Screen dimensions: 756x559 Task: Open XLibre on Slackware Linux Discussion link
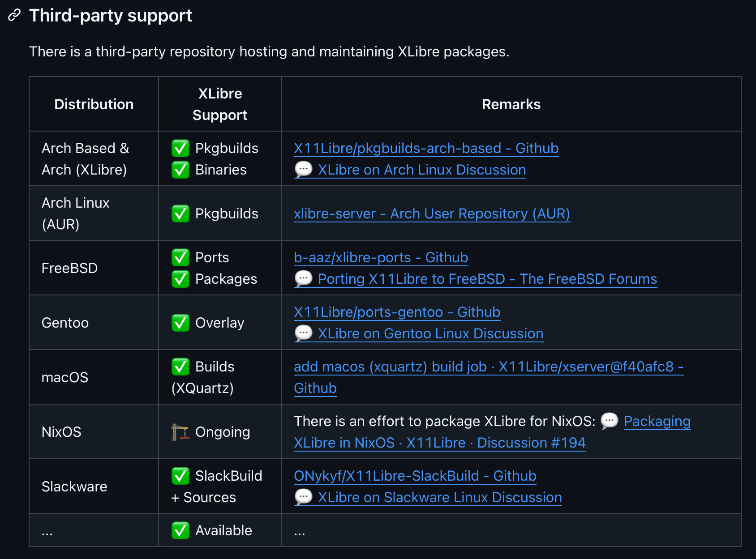(x=439, y=497)
